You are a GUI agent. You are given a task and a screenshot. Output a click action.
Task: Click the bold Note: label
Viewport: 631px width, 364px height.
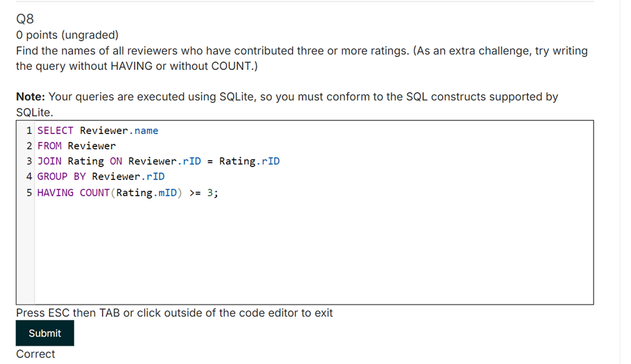coord(31,97)
